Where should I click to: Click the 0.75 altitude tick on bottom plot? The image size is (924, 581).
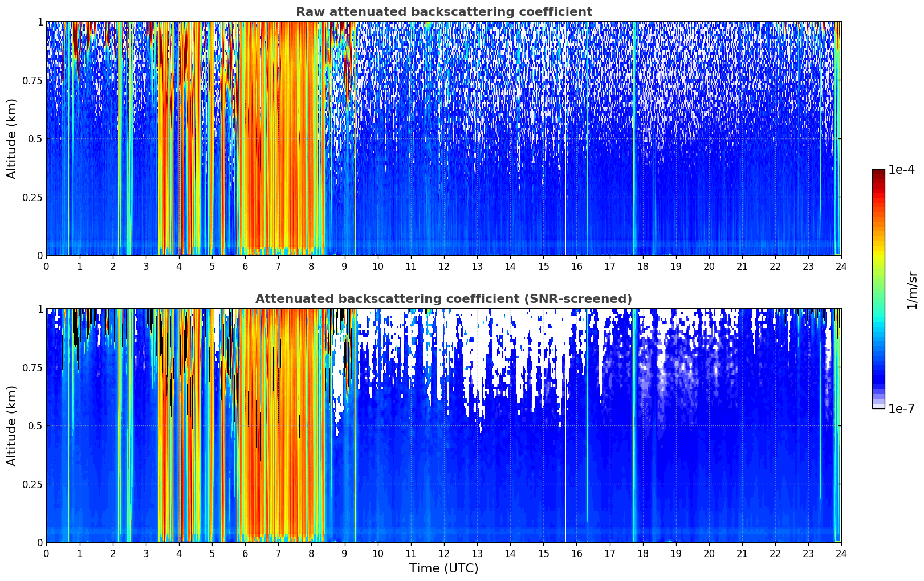(x=32, y=368)
